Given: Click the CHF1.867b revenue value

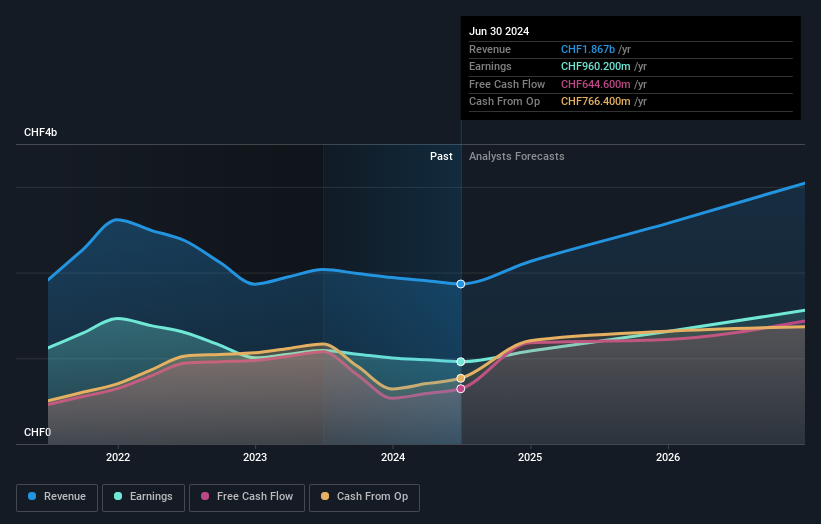Looking at the screenshot, I should [587, 49].
